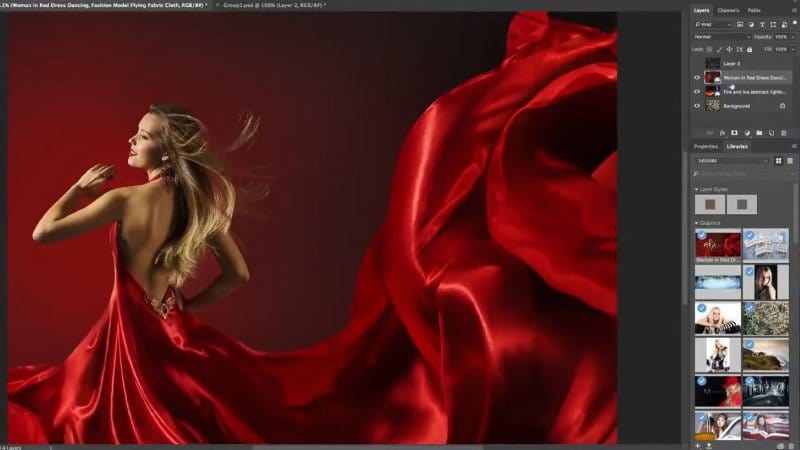Open the Normal blend mode dropdown
The width and height of the screenshot is (800, 450).
721,37
